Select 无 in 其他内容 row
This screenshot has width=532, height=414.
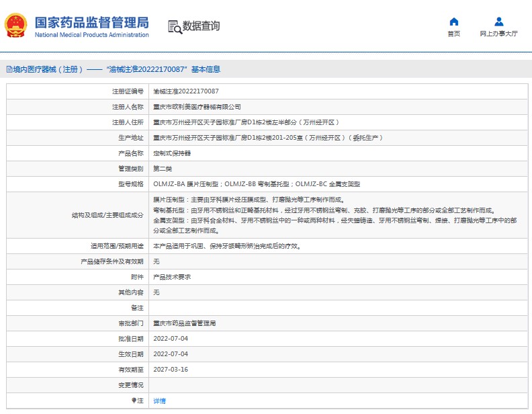156,292
